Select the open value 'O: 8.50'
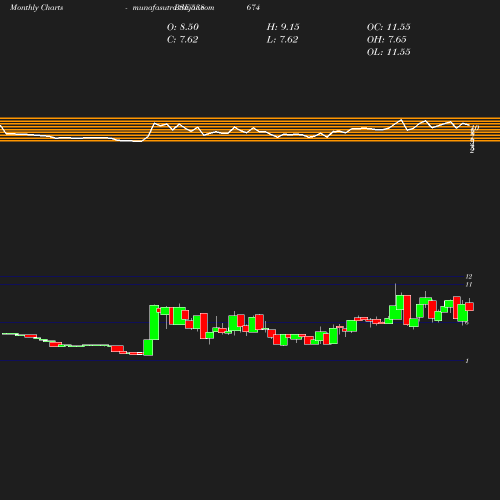 click(183, 27)
